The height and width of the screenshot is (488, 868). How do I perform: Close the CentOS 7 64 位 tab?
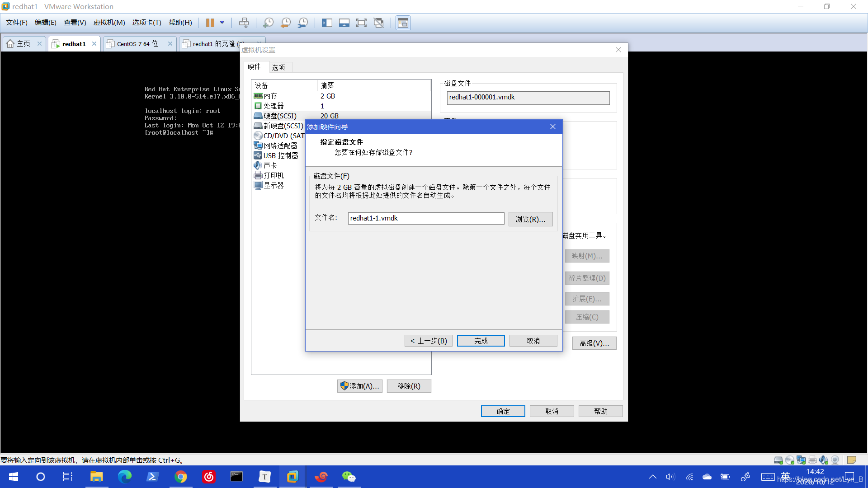pyautogui.click(x=170, y=44)
